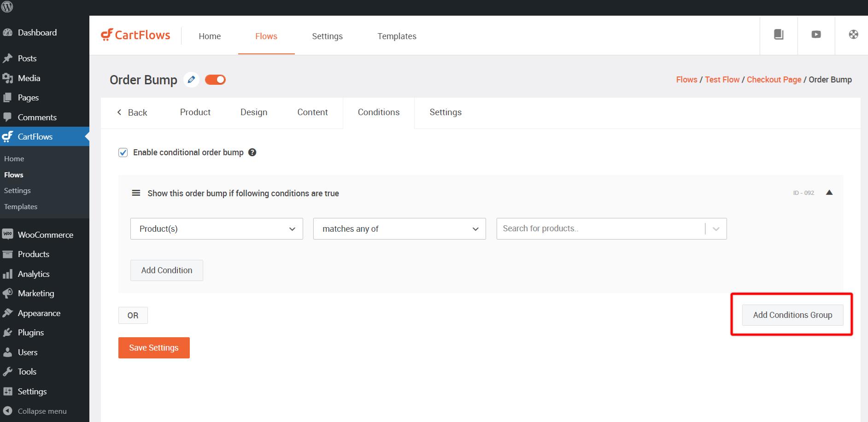The image size is (868, 422).
Task: Click the help question mark icon
Action: (x=252, y=152)
